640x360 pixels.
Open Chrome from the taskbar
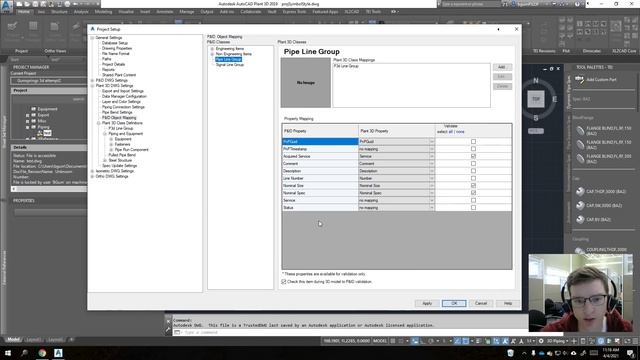tap(42, 353)
